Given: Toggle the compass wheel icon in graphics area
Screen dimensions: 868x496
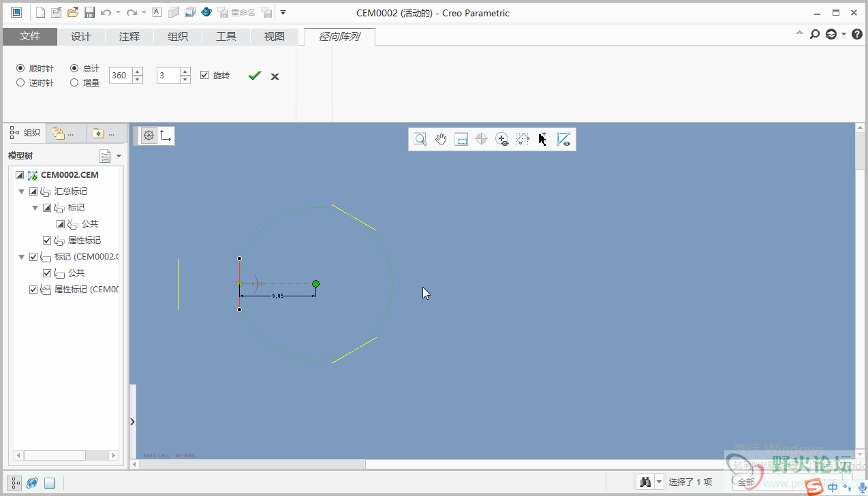Looking at the screenshot, I should coord(149,136).
